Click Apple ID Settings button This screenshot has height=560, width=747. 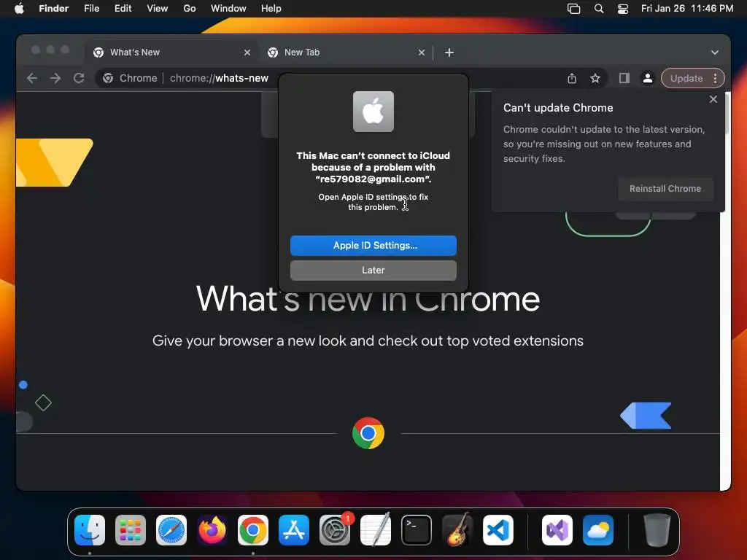click(x=373, y=245)
